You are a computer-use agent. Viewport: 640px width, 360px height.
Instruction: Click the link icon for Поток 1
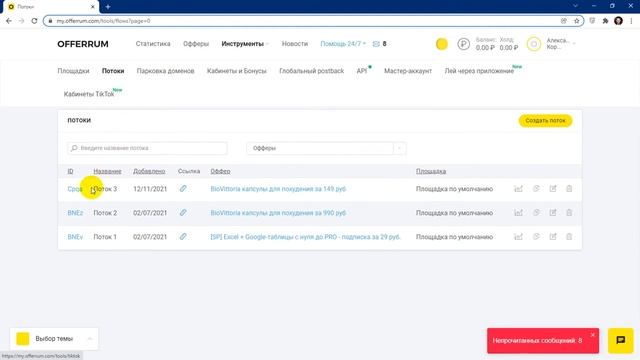(183, 236)
